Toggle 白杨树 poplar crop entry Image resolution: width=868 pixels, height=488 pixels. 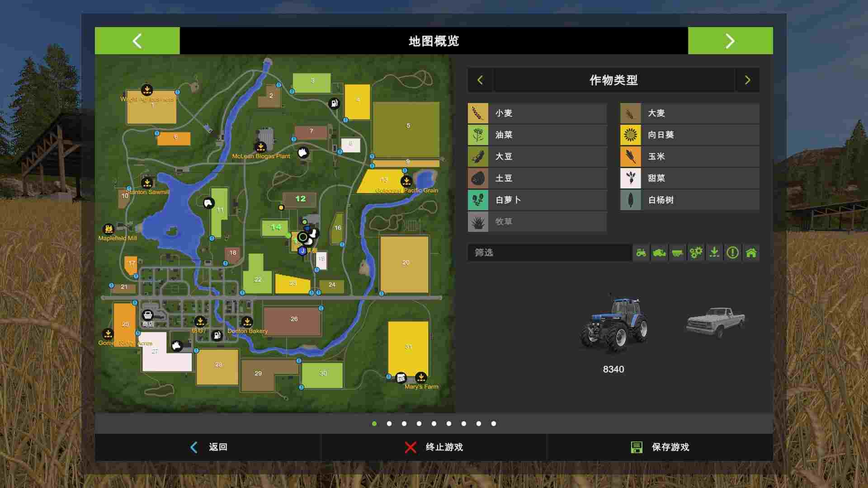(690, 200)
